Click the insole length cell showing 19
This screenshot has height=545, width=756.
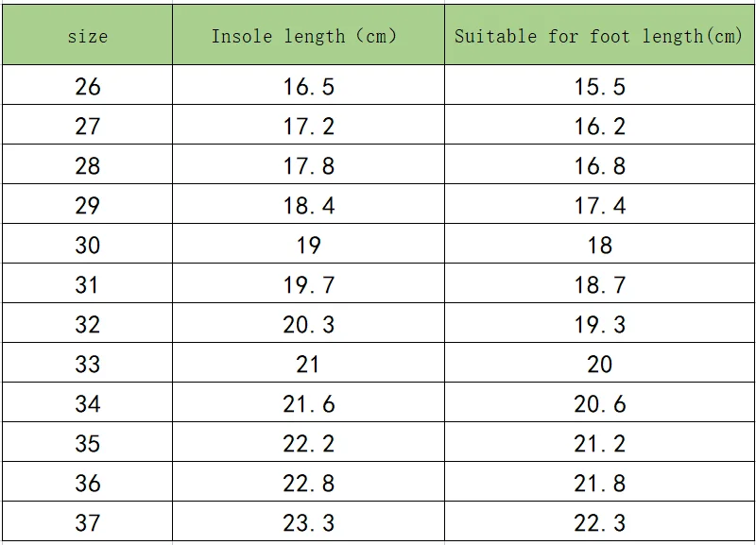[308, 246]
